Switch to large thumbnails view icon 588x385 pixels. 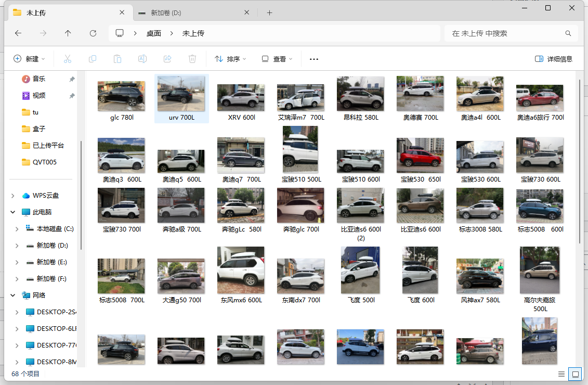(x=575, y=374)
